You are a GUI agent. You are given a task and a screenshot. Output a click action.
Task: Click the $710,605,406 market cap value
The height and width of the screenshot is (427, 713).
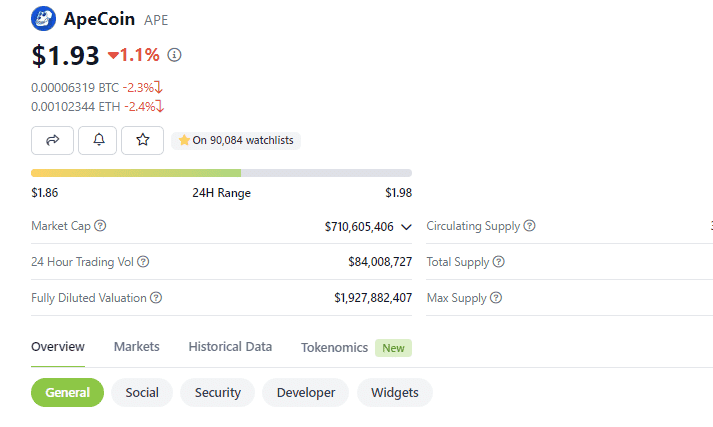pos(359,226)
